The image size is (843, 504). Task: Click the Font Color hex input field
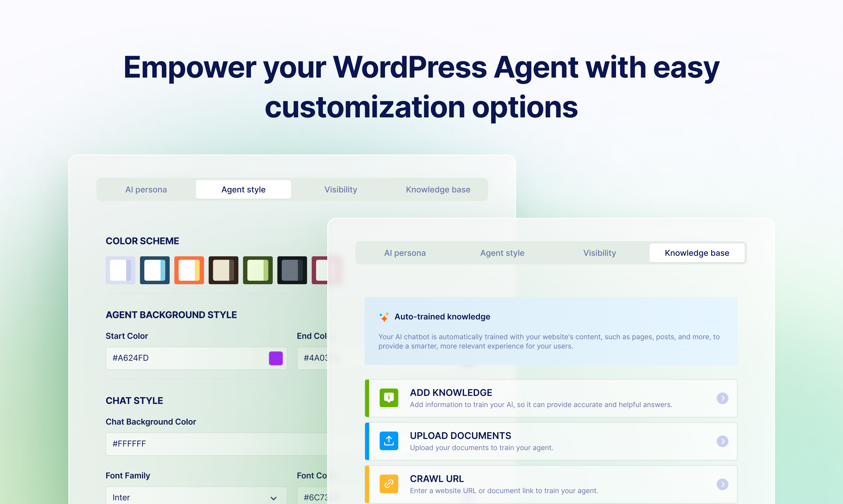coord(312,496)
